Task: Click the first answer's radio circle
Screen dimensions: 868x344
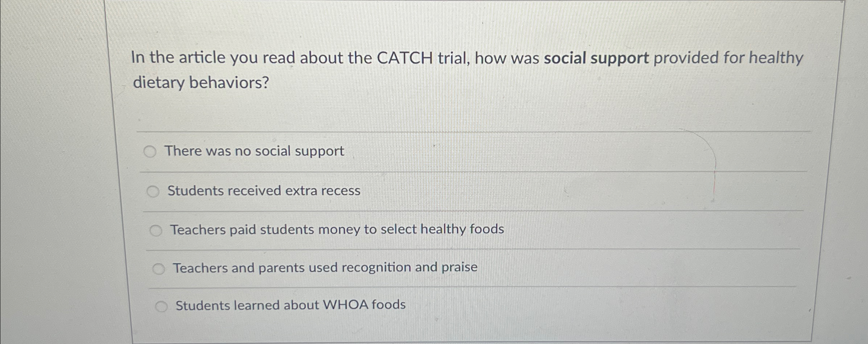Action: pos(149,151)
